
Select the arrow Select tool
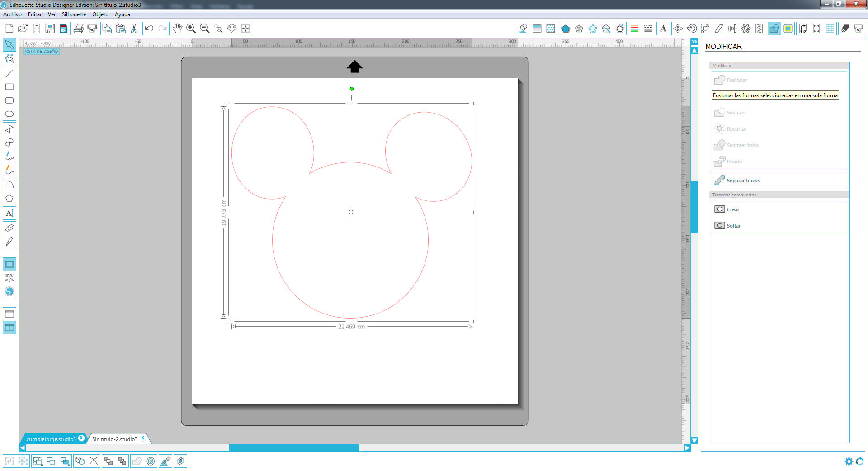[9, 45]
